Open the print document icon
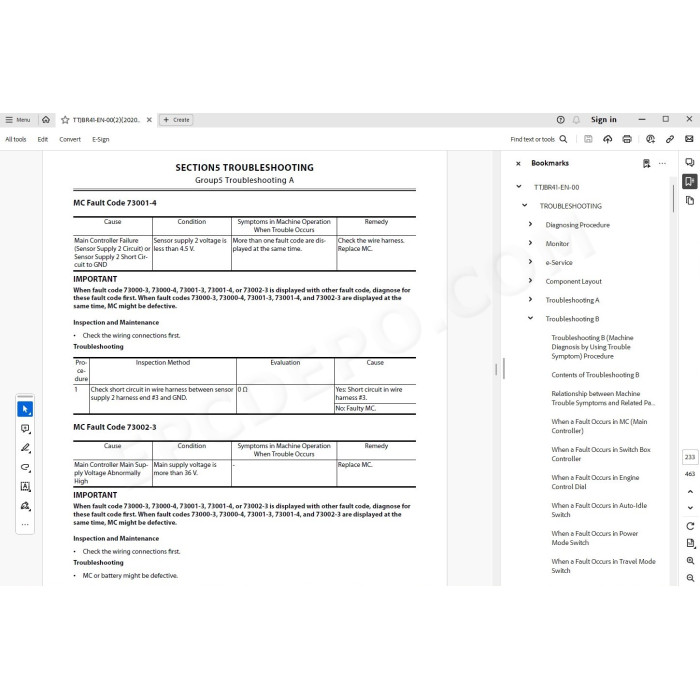The height and width of the screenshot is (700, 700). pyautogui.click(x=627, y=139)
